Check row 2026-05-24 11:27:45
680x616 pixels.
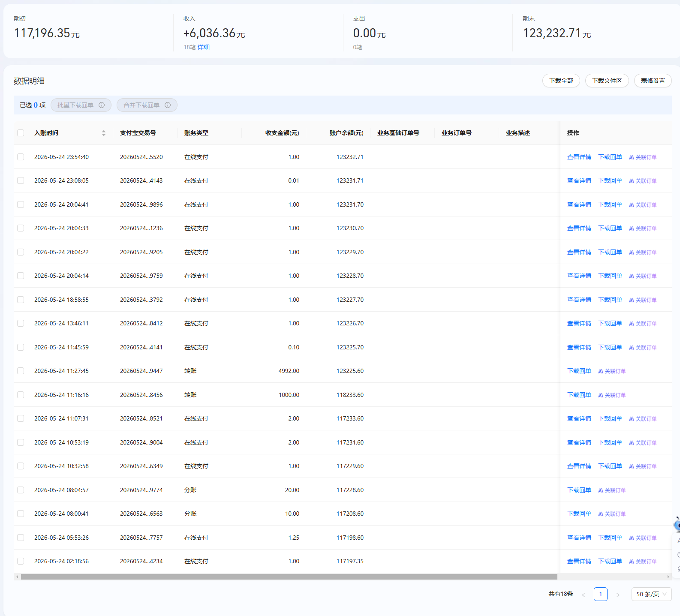(21, 371)
